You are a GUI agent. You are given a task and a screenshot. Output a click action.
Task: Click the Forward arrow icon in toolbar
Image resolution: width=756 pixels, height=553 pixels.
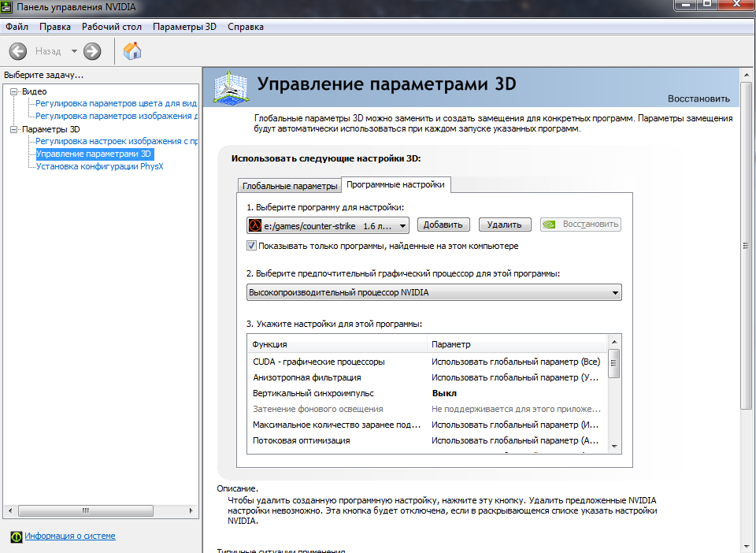[x=92, y=51]
